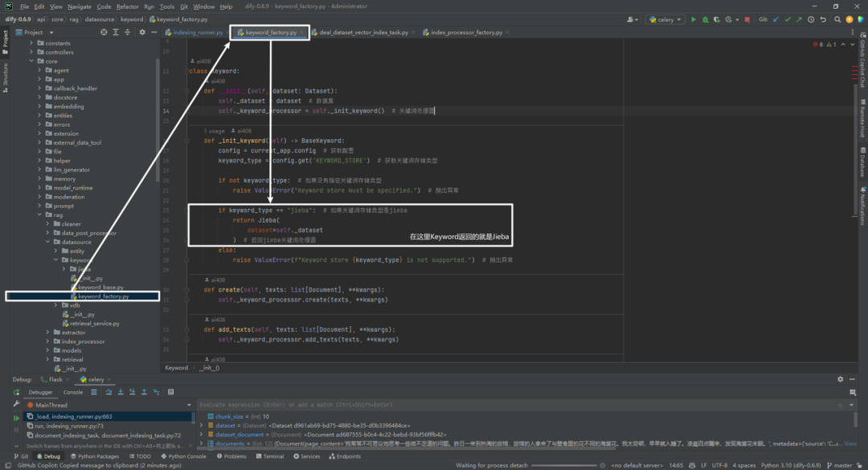Screen dimensions: 868x470
Task: Expand the dataset variable in debugger
Action: (x=202, y=425)
